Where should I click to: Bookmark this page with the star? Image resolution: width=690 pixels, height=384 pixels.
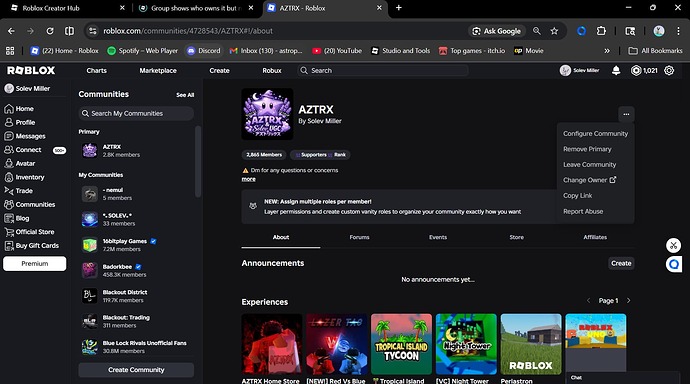point(554,31)
